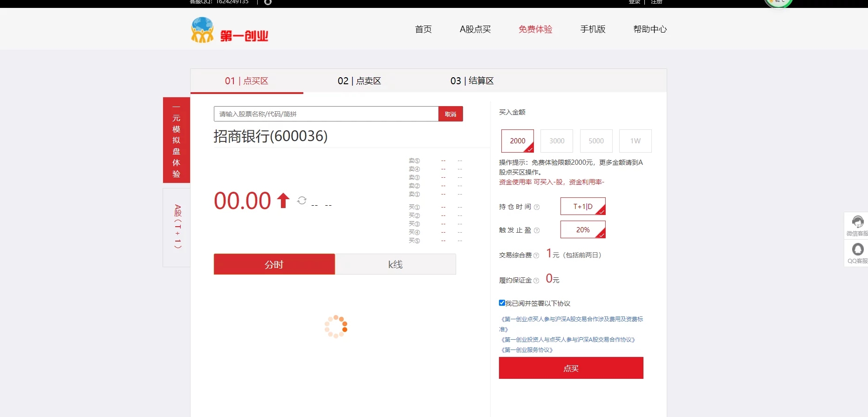This screenshot has width=868, height=417.
Task: Open QQ客服 support icon
Action: coord(857,253)
